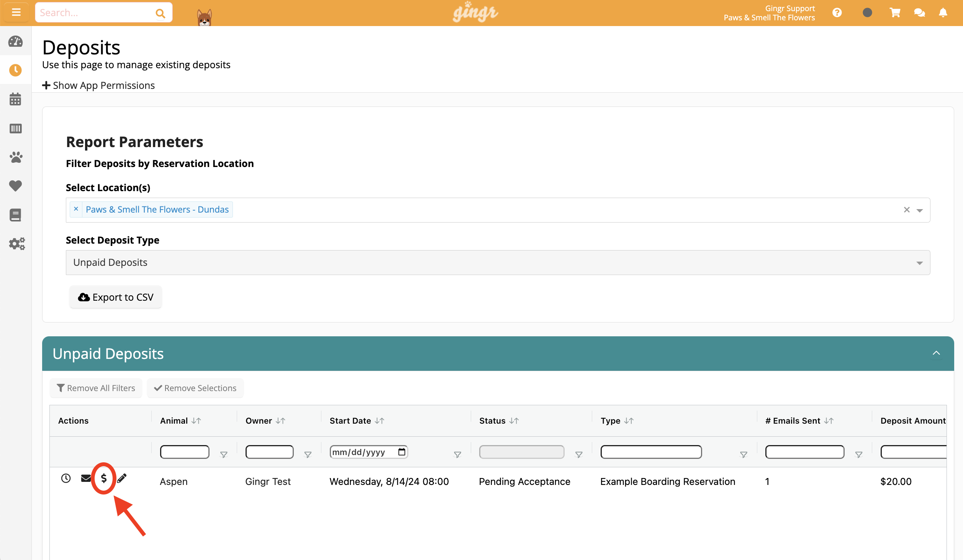This screenshot has width=963, height=560.
Task: Click Remove All Filters button
Action: coord(96,388)
